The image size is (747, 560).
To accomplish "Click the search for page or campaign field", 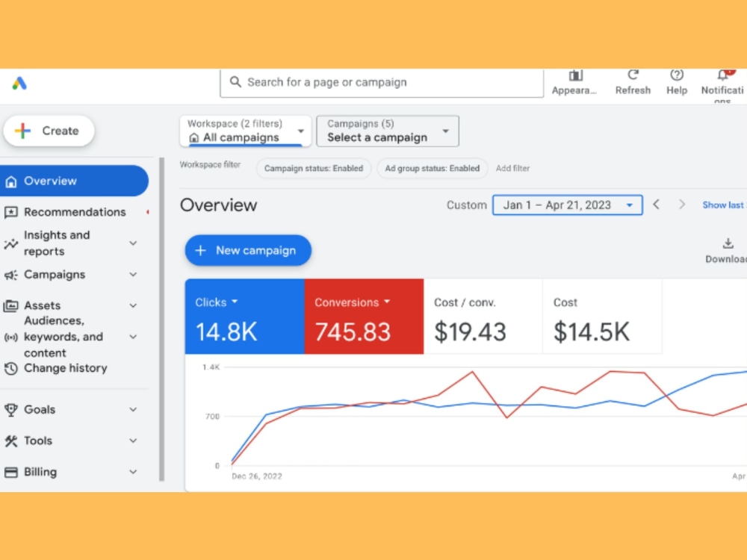I will coord(382,82).
